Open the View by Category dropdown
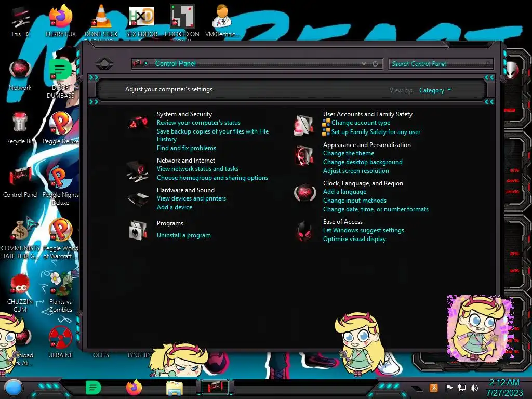Screen dimensions: 532x399 (x=435, y=90)
